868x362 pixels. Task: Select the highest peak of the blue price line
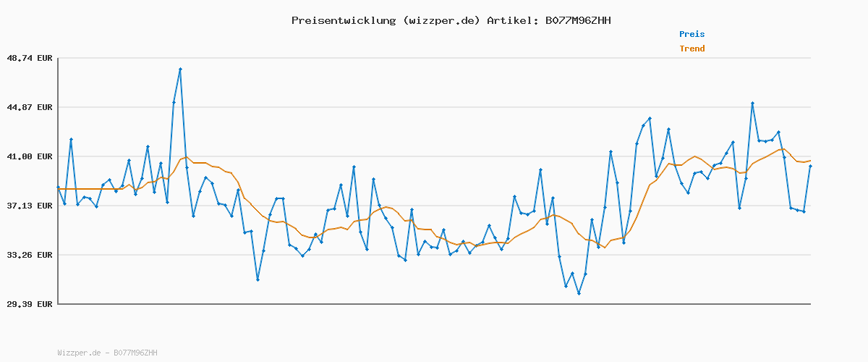[x=180, y=69]
